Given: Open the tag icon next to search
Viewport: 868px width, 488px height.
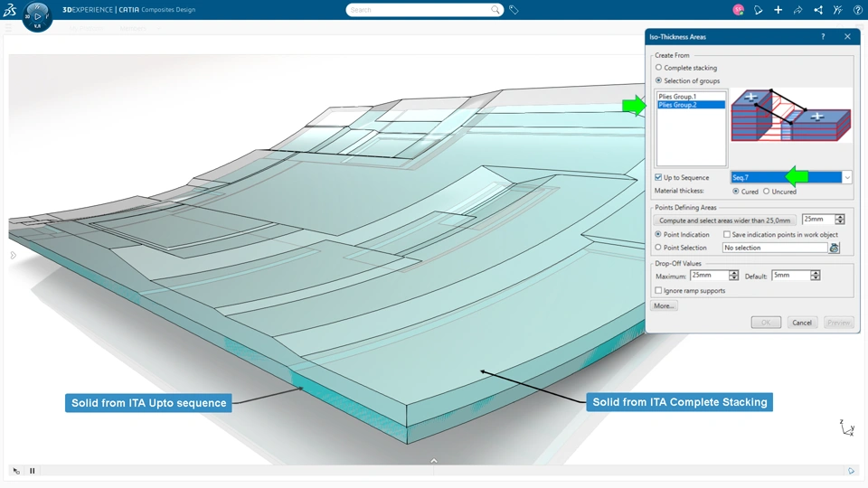Looking at the screenshot, I should click(x=514, y=9).
